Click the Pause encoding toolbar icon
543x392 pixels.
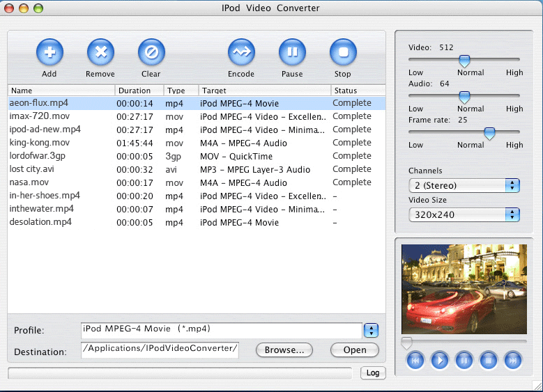292,52
